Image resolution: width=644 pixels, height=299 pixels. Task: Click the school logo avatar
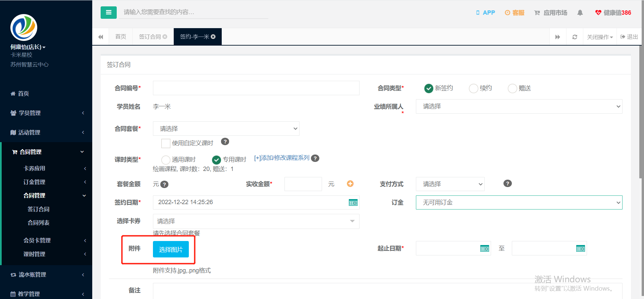coord(24,27)
